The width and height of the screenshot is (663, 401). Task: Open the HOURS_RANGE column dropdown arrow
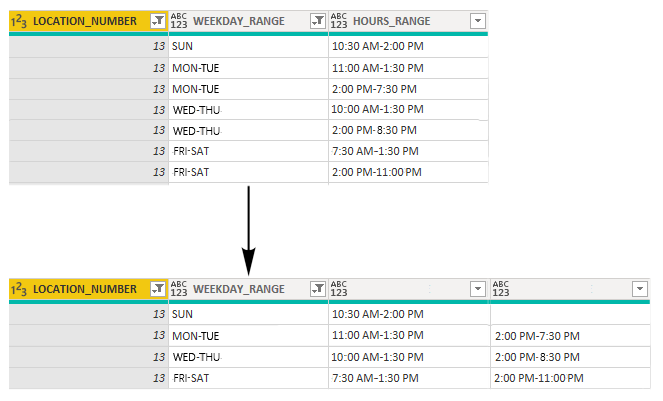[478, 20]
